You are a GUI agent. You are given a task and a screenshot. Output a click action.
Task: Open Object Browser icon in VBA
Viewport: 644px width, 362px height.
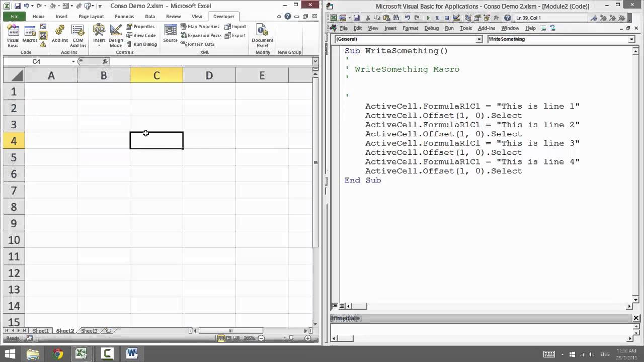[487, 18]
